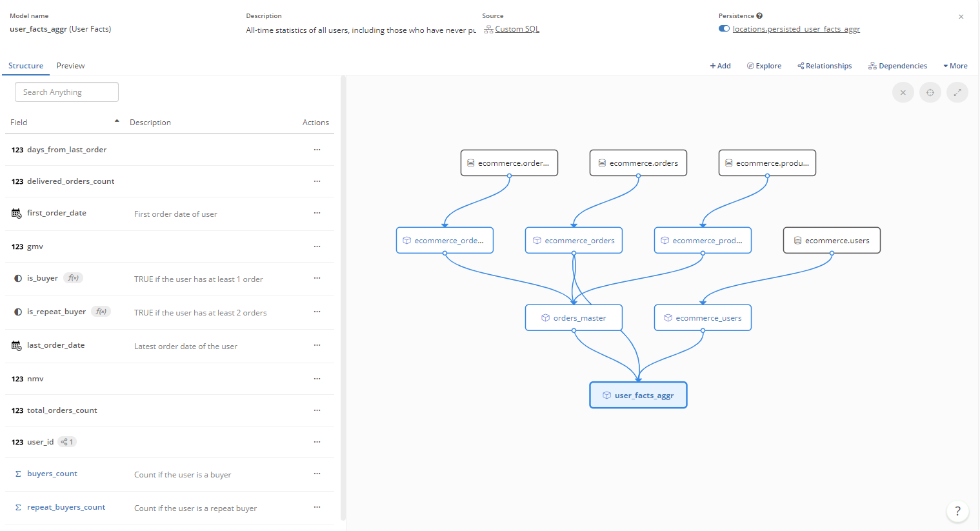Select the orders_master node in graph
Viewport: 980px width, 531px height.
pos(574,318)
